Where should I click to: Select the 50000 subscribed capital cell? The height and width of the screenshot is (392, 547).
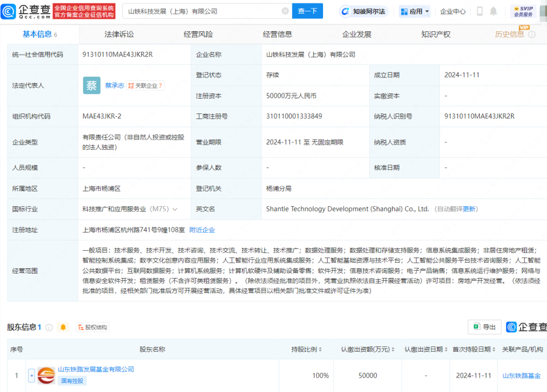368,375
